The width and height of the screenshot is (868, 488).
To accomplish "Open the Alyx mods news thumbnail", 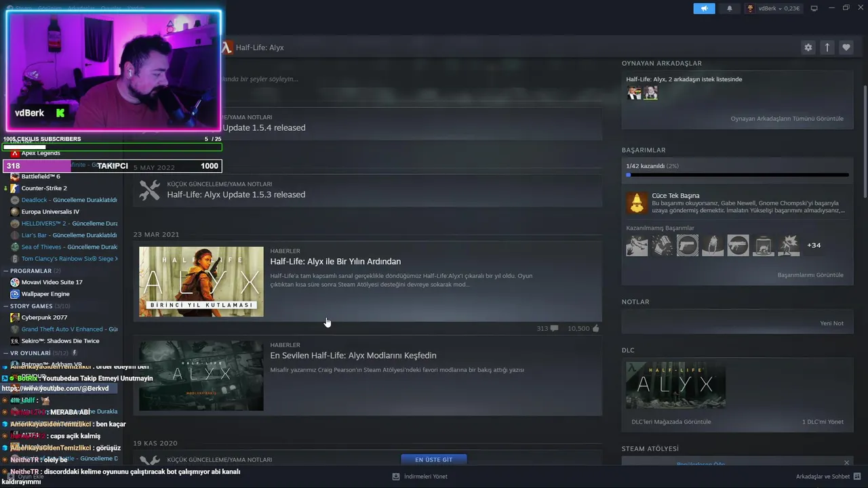I will 201,375.
